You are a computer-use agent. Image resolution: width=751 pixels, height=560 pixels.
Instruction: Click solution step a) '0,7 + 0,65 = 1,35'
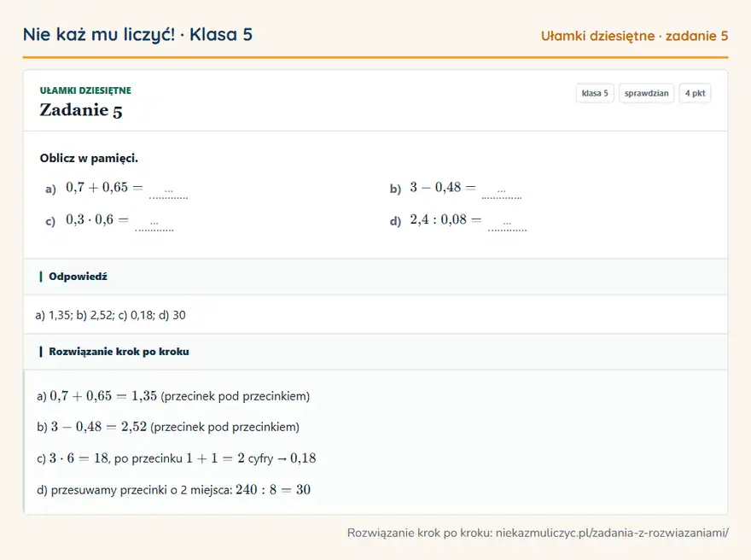click(103, 396)
